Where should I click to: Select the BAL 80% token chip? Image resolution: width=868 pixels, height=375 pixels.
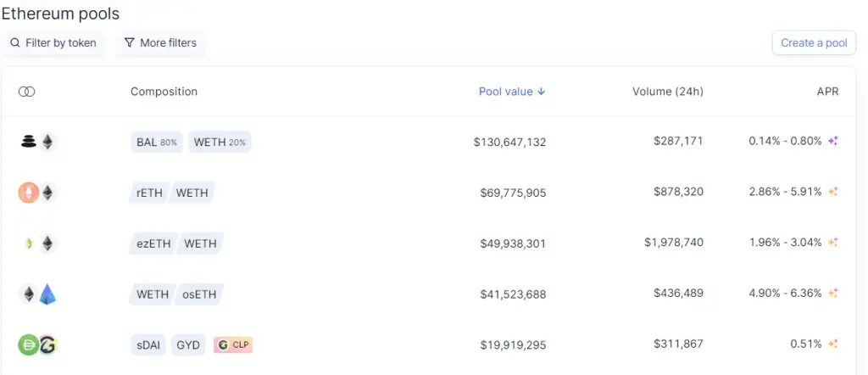(157, 143)
